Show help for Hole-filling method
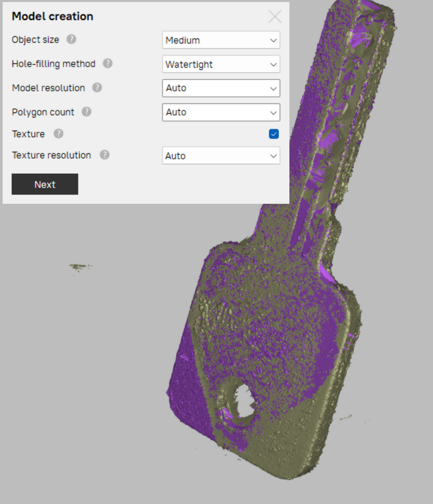Screen dimensions: 433x504 (108, 63)
